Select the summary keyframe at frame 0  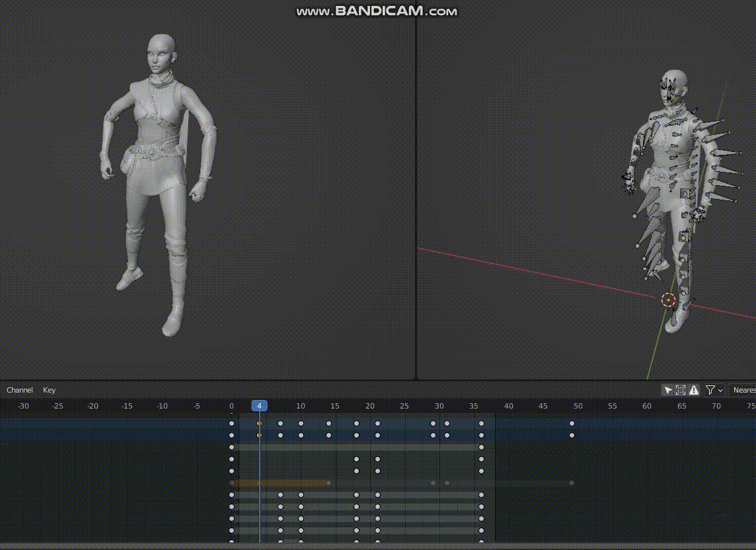[x=231, y=424]
